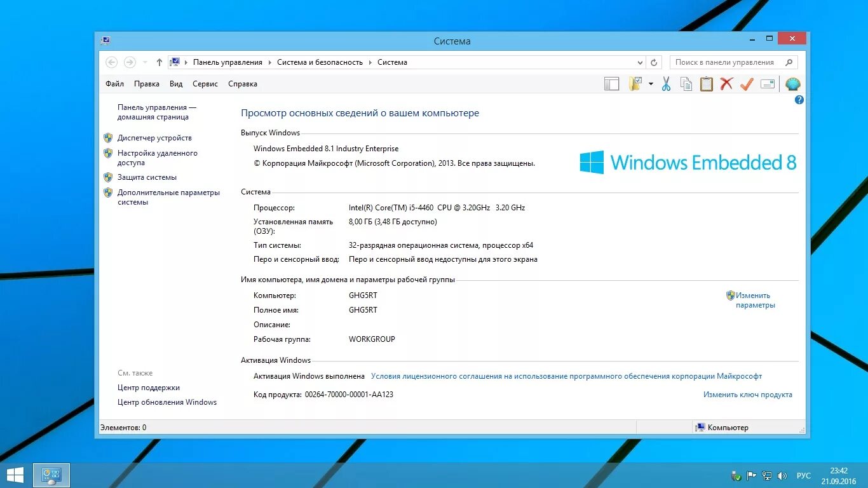The image size is (868, 488).
Task: Click the processor value 'Intel(R) Core(TM) i5-4460'
Action: click(x=392, y=208)
